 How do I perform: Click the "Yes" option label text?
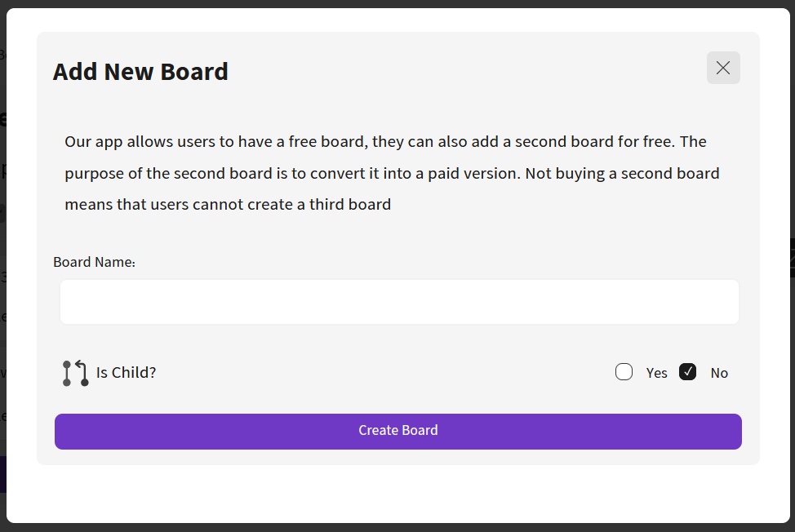coord(656,373)
